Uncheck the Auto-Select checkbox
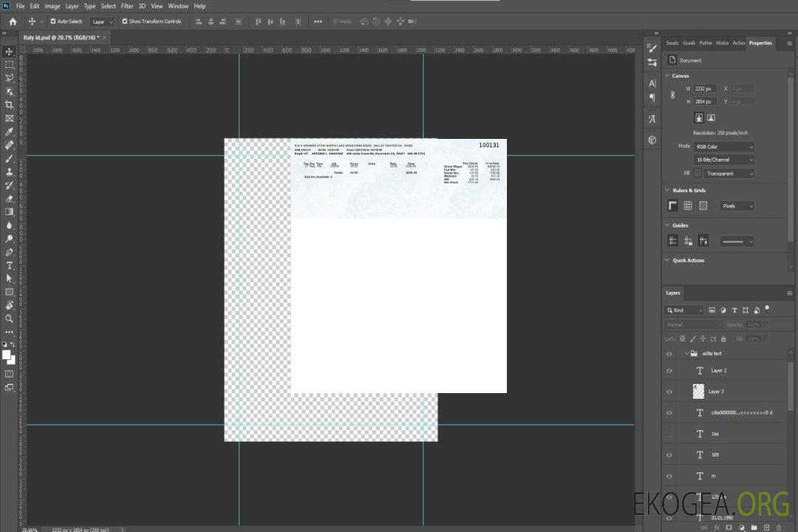798x532 pixels. point(52,21)
